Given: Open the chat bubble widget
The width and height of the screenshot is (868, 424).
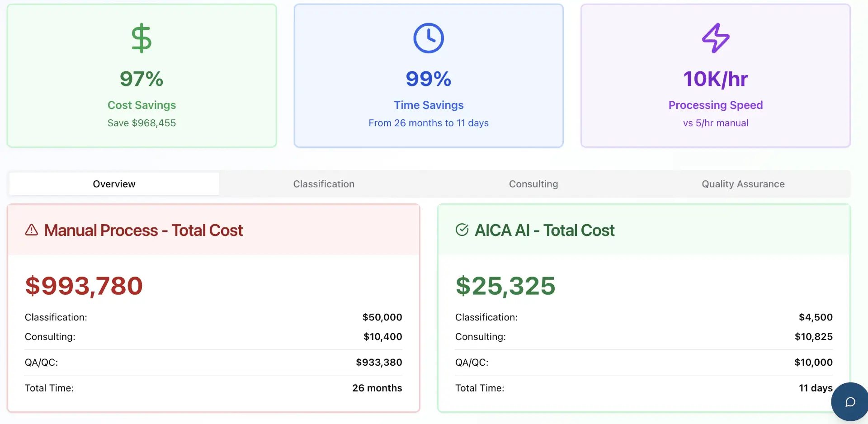Looking at the screenshot, I should click(x=850, y=402).
